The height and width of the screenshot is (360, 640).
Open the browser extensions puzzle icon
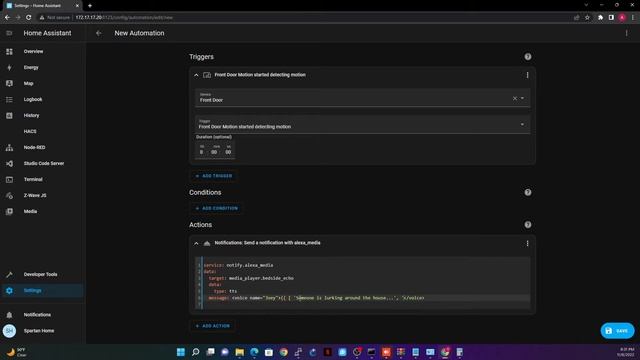pos(600,18)
